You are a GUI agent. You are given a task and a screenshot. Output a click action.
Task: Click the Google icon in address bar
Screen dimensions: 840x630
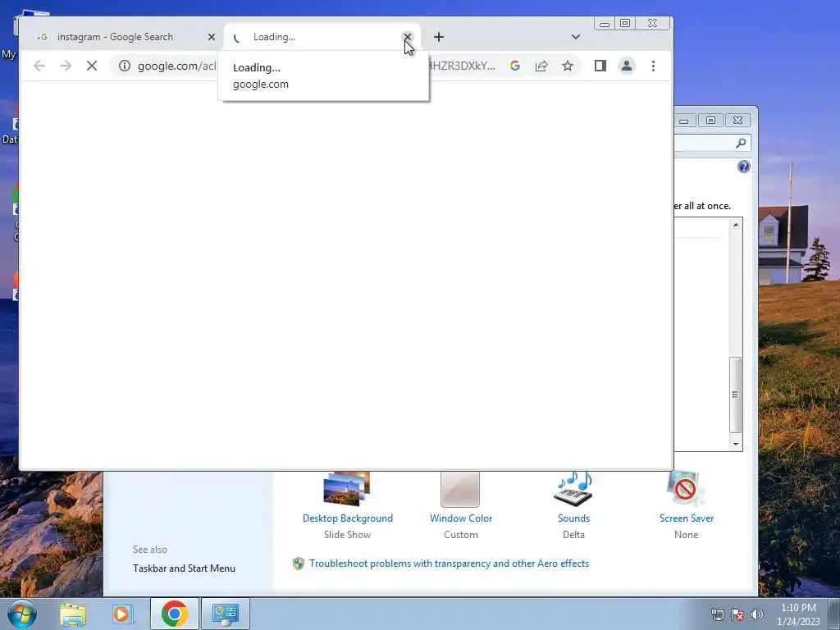coord(515,66)
